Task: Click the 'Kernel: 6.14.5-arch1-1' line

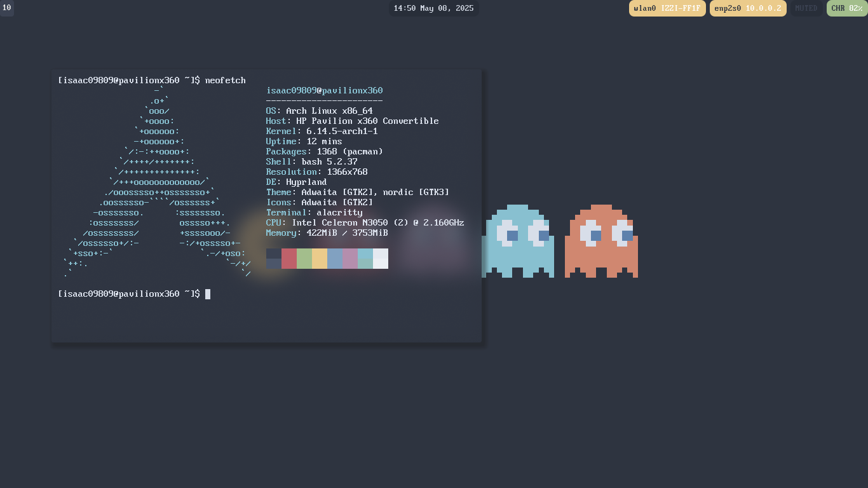Action: 322,132
